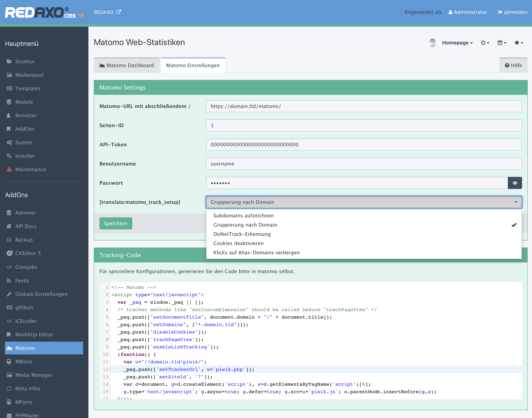Open Medienpool in the sidebar

[29, 75]
